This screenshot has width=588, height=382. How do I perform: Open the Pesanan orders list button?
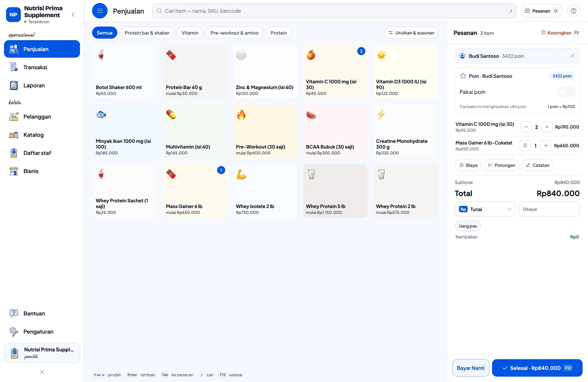[x=541, y=11]
